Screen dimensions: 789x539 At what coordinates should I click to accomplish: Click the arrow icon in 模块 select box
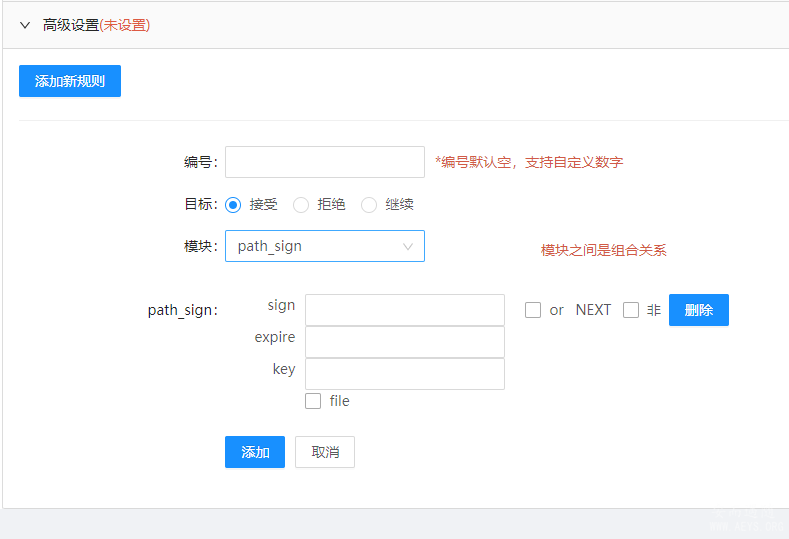click(408, 246)
